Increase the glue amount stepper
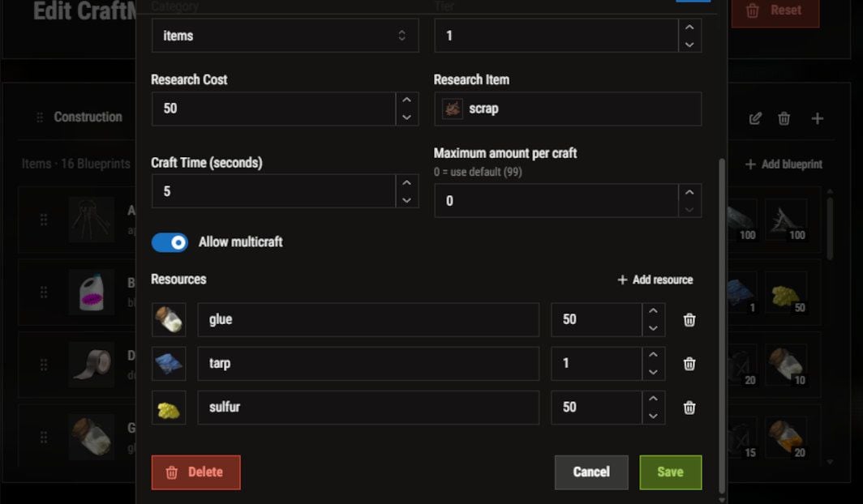Image resolution: width=863 pixels, height=504 pixels. (x=653, y=311)
